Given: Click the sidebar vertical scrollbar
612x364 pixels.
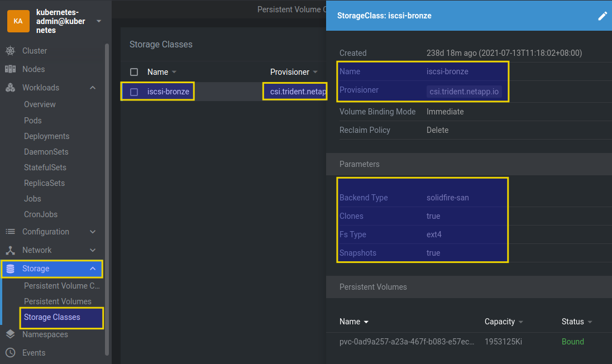Looking at the screenshot, I should pyautogui.click(x=107, y=199).
